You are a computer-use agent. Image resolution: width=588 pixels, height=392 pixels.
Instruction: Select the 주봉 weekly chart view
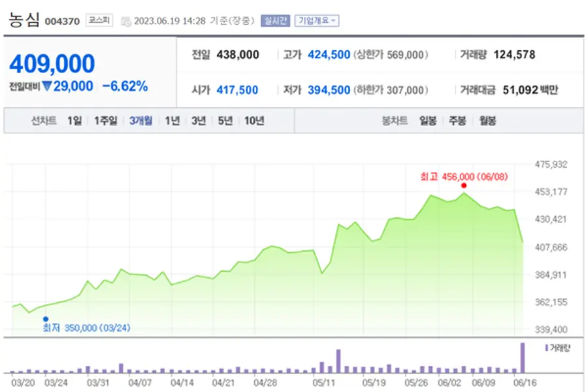(456, 121)
